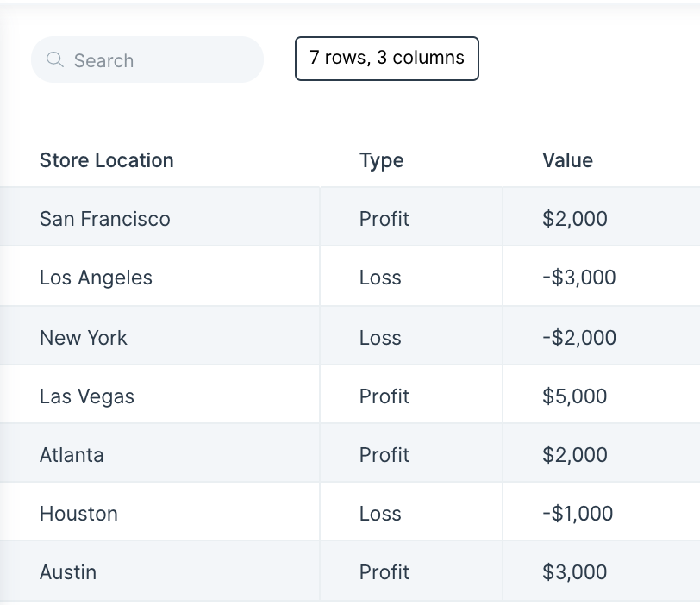Click the -$2,000 value cell
The width and height of the screenshot is (700, 605).
pyautogui.click(x=602, y=335)
